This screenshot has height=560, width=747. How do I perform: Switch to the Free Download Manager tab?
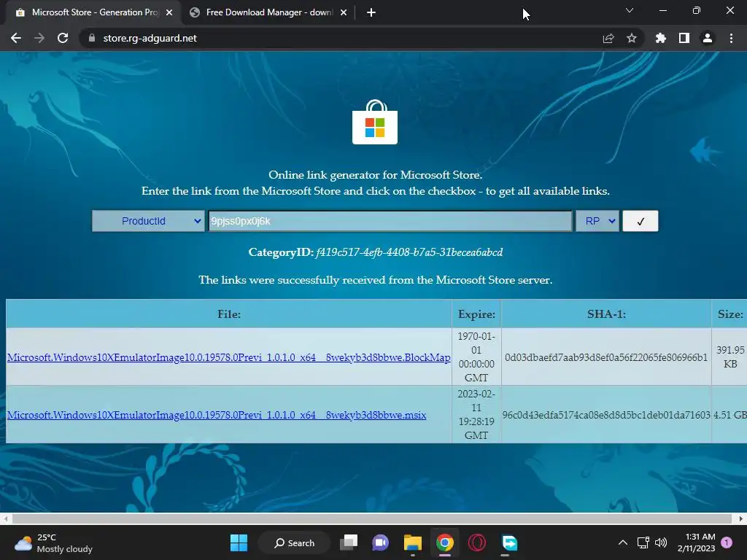click(268, 12)
